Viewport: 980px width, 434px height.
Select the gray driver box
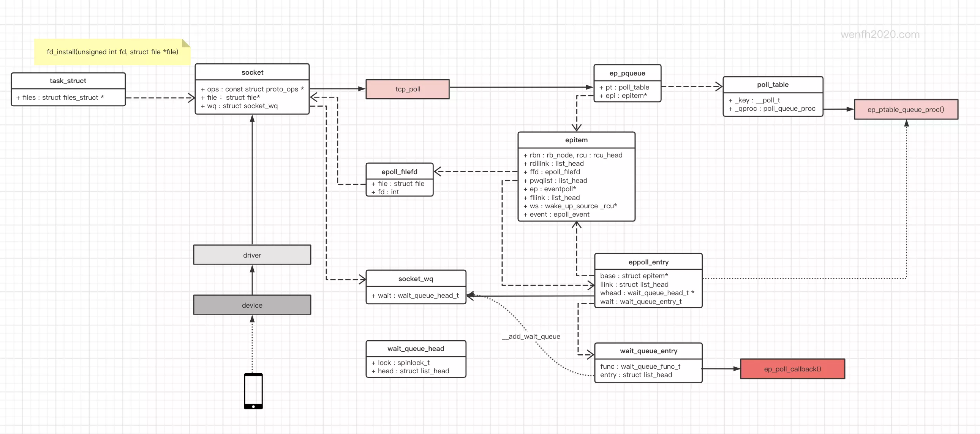point(252,255)
